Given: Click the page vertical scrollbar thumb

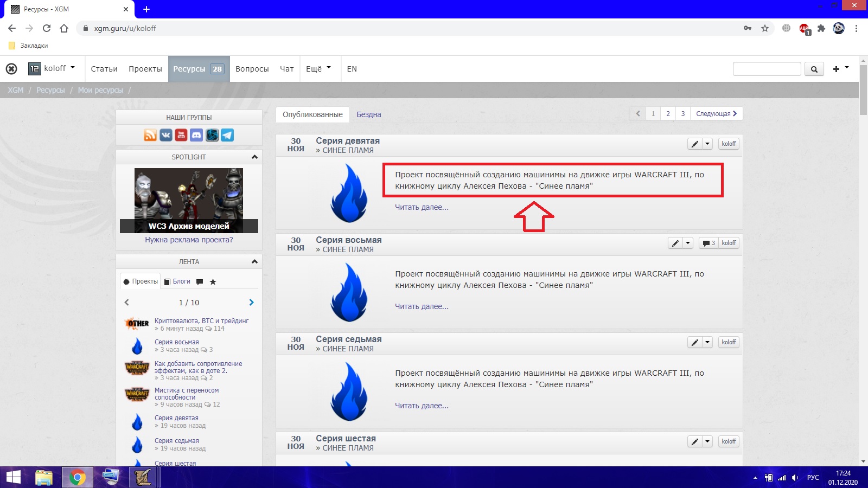Looking at the screenshot, I should tap(864, 89).
